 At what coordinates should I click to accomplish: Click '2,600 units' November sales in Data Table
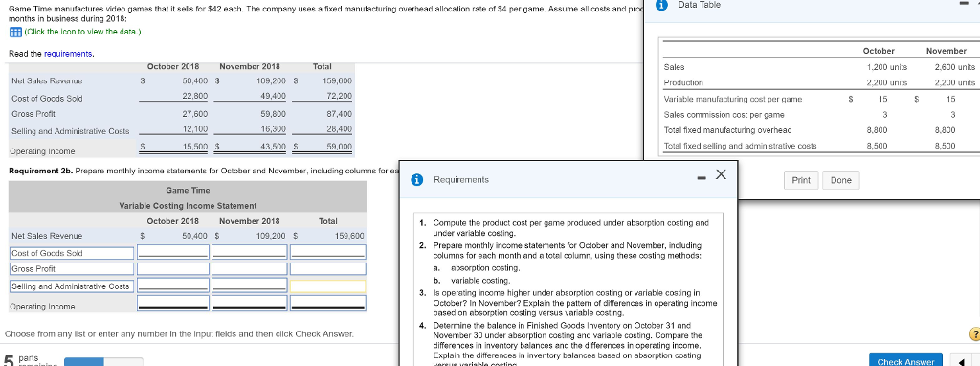point(954,67)
